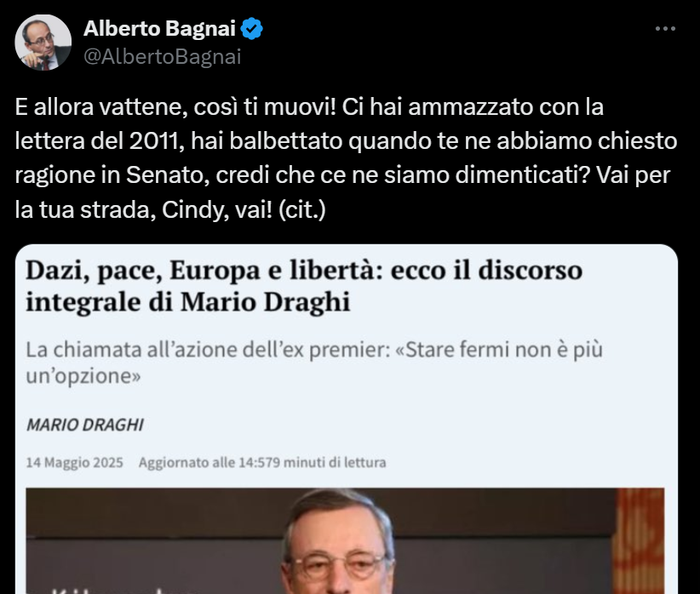Open the Alberto Bagnai display name
Viewport: 700px width, 594px height.
(159, 29)
